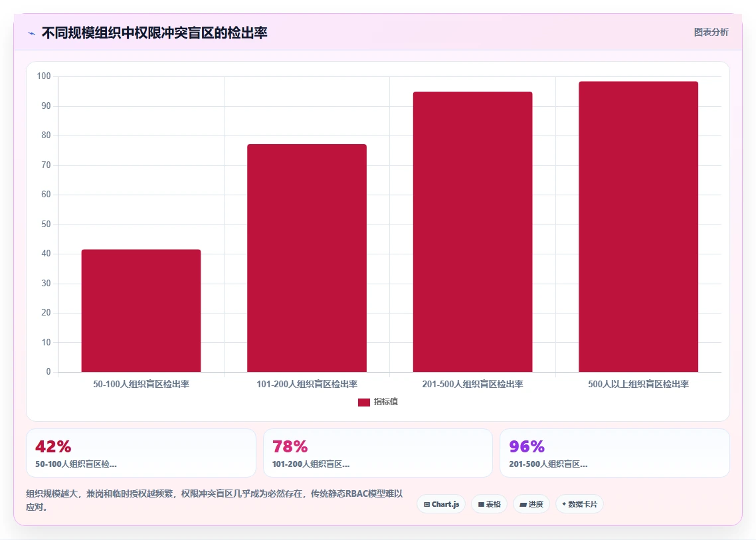The width and height of the screenshot is (756, 540).
Task: Click the y-axis value 0
Action: (48, 372)
